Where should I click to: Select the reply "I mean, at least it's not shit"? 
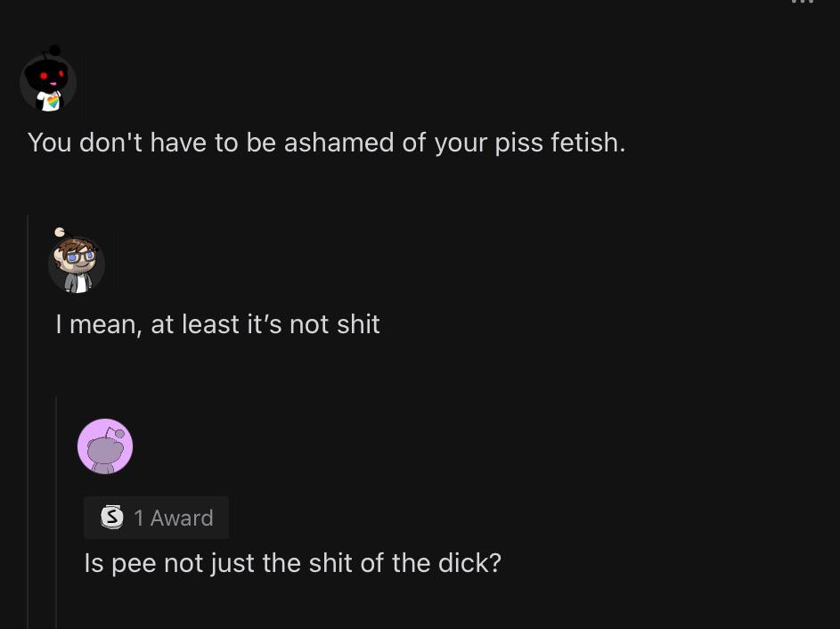click(217, 324)
